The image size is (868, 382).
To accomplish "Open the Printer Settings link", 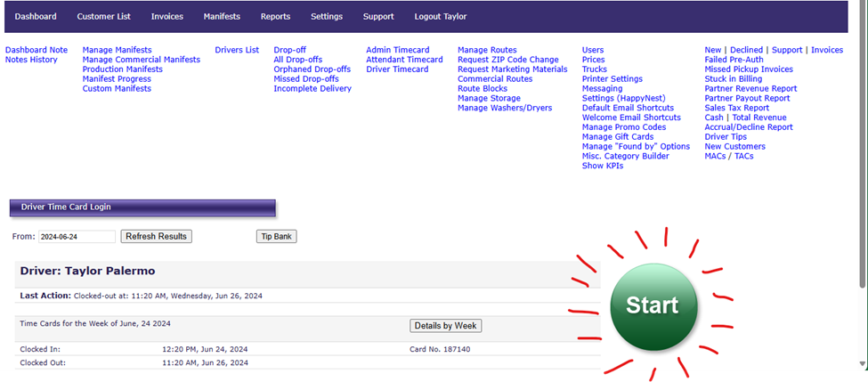I will tap(612, 79).
